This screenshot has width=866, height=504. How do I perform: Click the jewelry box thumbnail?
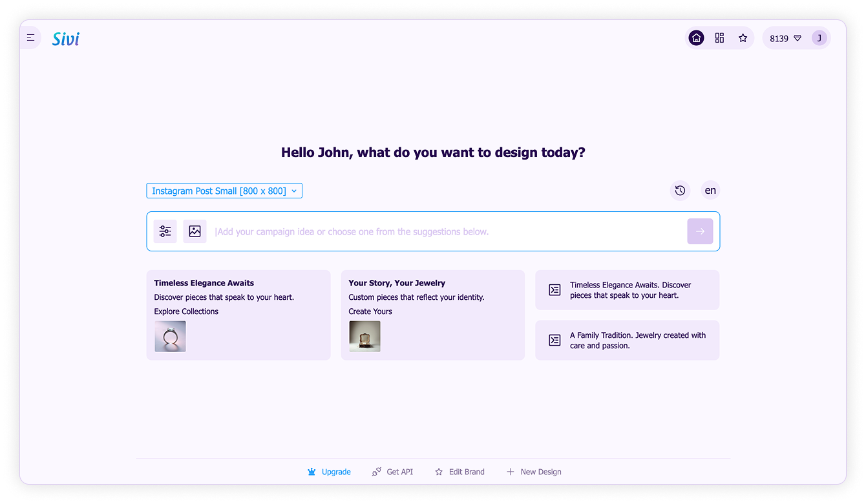pos(364,337)
